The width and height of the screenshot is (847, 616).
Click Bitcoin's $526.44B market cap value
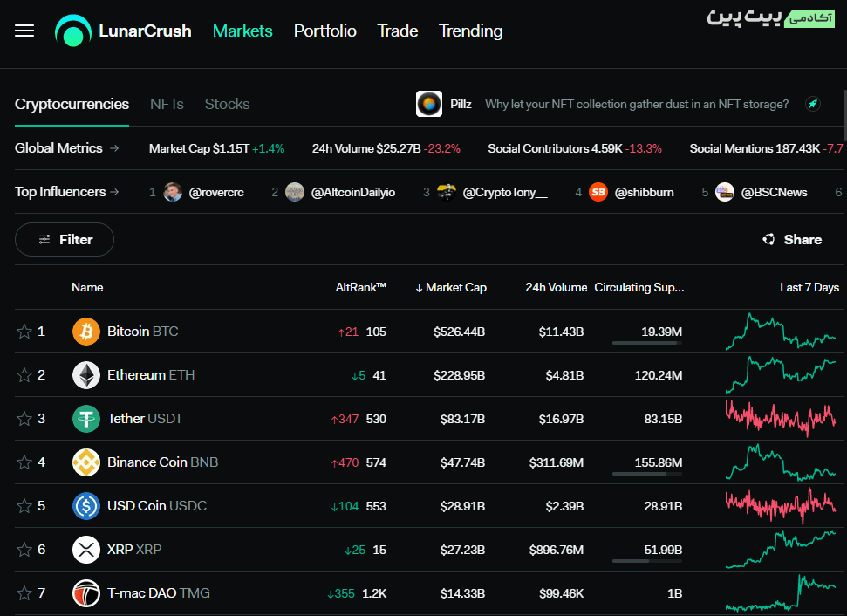(x=459, y=332)
